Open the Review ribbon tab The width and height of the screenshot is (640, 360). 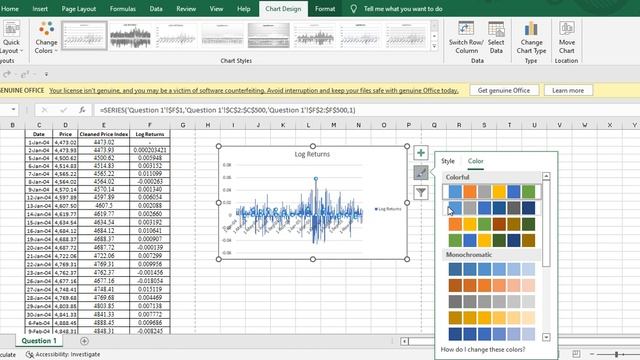tap(186, 9)
